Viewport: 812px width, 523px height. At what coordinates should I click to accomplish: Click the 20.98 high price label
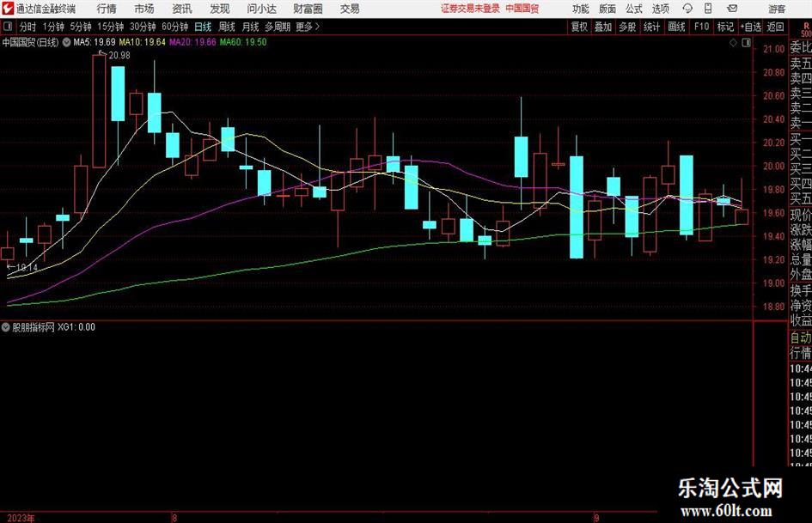click(x=119, y=56)
